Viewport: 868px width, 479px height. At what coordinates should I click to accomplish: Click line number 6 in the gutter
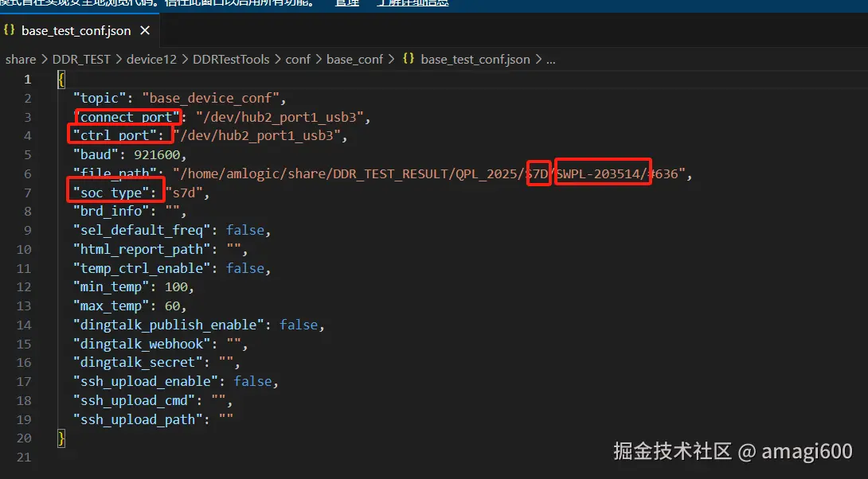click(27, 173)
